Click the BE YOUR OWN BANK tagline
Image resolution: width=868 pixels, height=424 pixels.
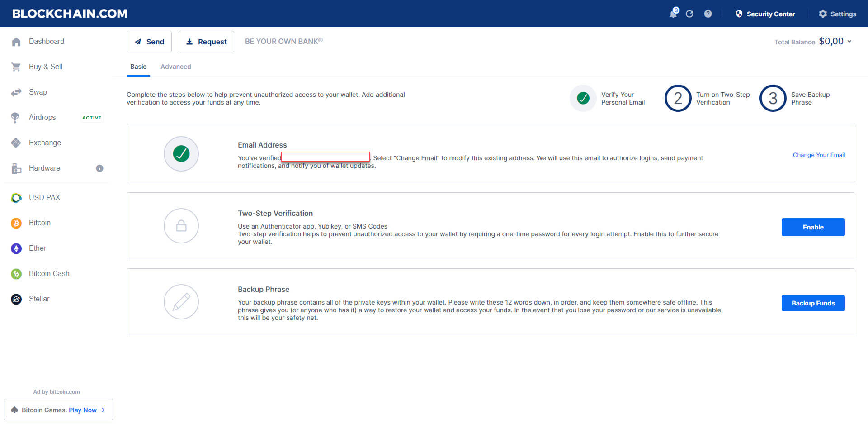pyautogui.click(x=284, y=41)
